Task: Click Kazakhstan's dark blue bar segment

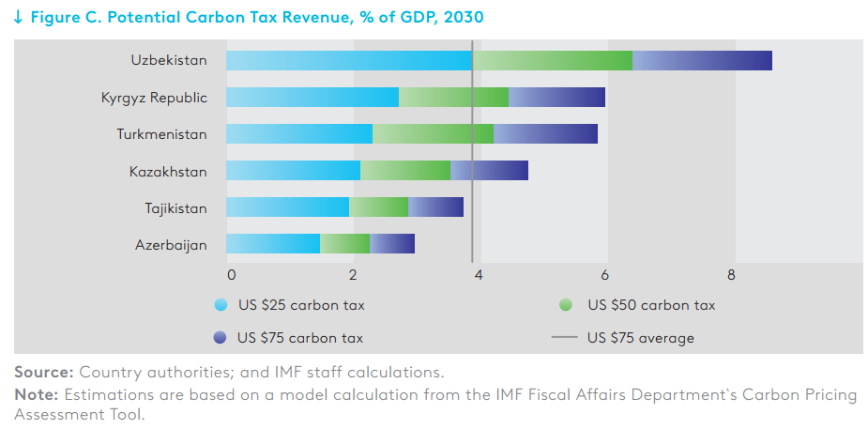Action: pos(489,171)
